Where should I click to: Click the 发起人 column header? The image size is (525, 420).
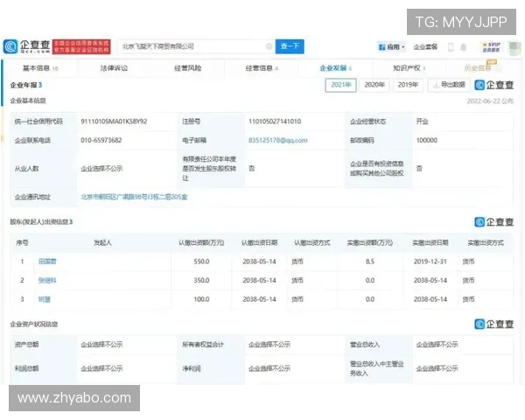[x=102, y=243]
